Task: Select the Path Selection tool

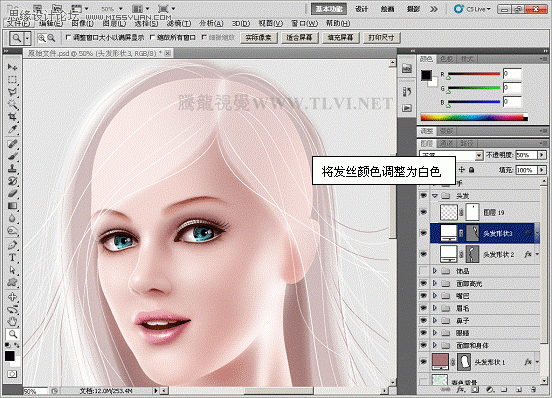Action: point(12,270)
